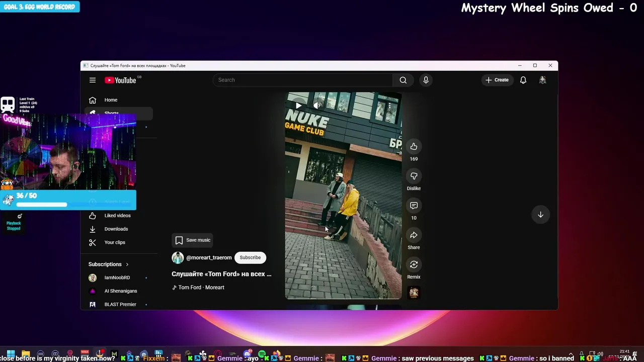644x362 pixels.
Task: Click the search magnifier button
Action: click(x=403, y=80)
